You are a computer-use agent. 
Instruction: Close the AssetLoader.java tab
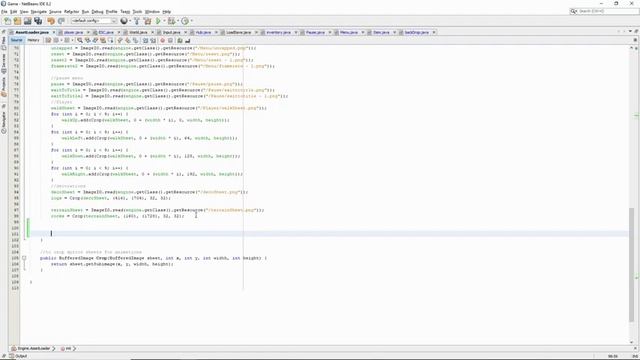pyautogui.click(x=53, y=32)
